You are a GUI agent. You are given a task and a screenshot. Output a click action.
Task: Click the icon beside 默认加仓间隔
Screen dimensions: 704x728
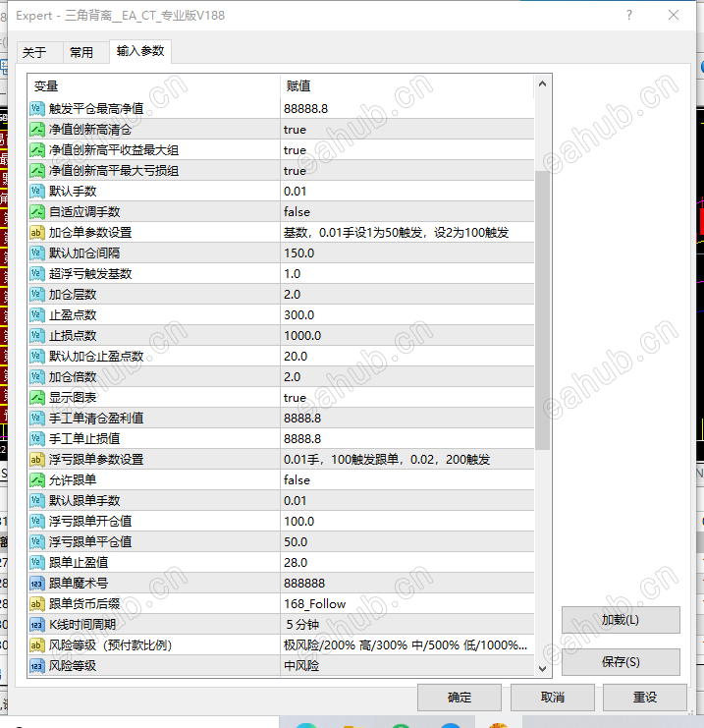(x=37, y=253)
